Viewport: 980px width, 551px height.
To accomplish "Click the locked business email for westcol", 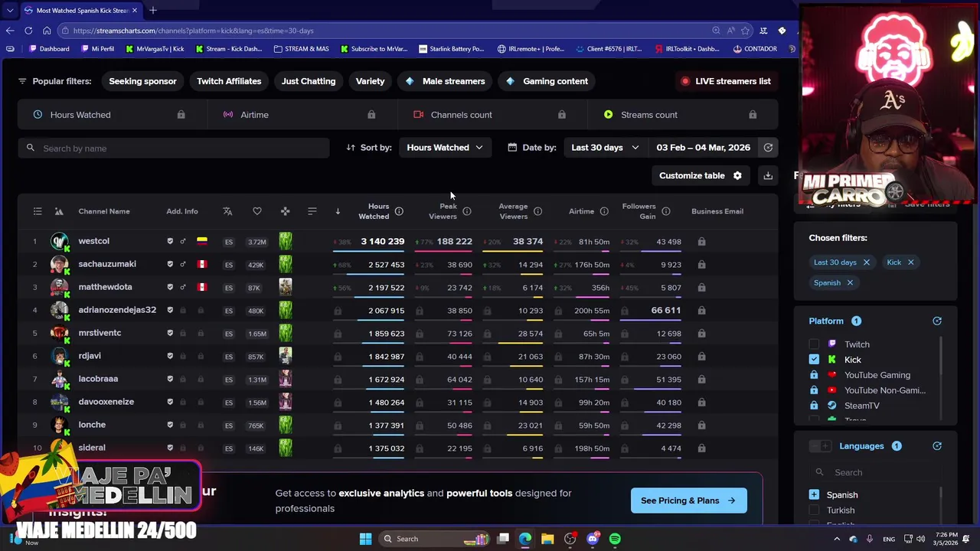I will tap(701, 242).
